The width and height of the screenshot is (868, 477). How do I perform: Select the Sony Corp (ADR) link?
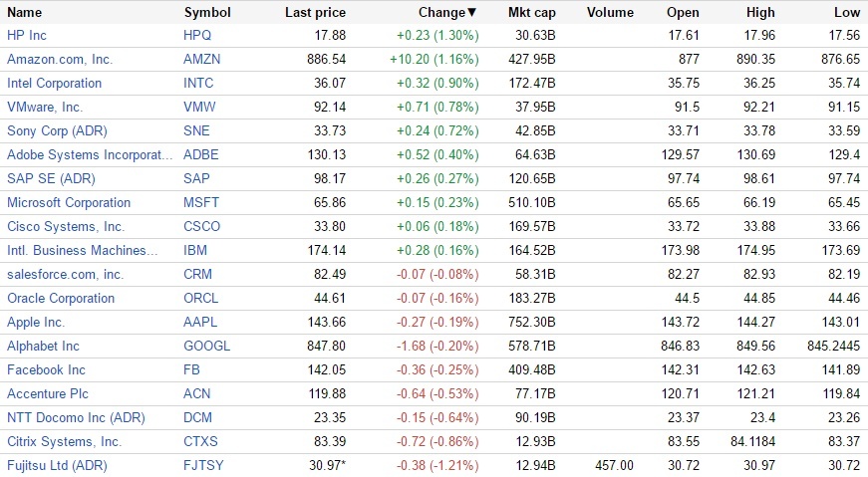[x=57, y=130]
